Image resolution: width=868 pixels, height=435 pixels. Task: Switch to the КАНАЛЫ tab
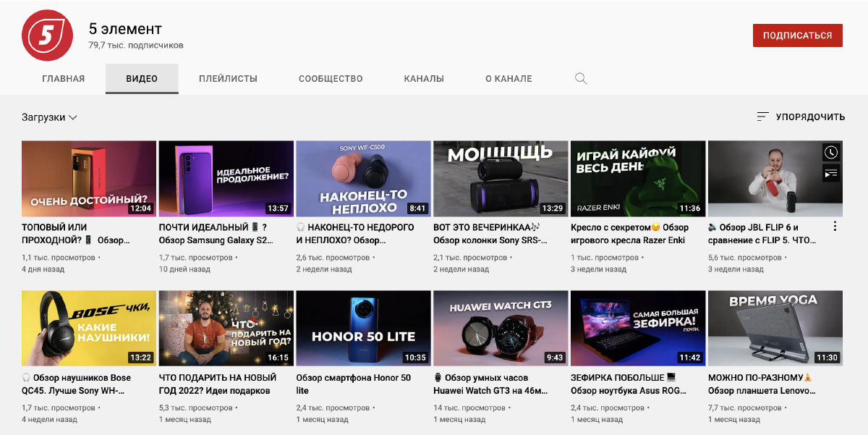tap(424, 79)
